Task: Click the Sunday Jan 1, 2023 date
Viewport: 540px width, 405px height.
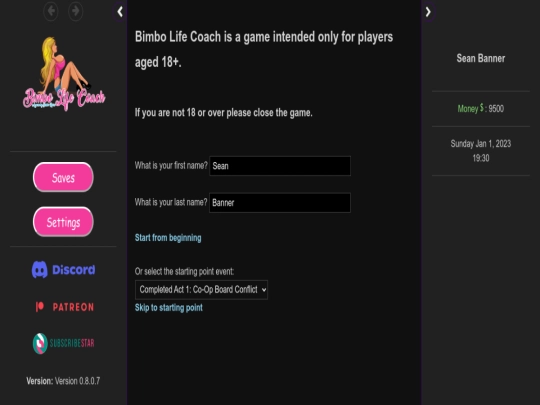Action: 481,144
